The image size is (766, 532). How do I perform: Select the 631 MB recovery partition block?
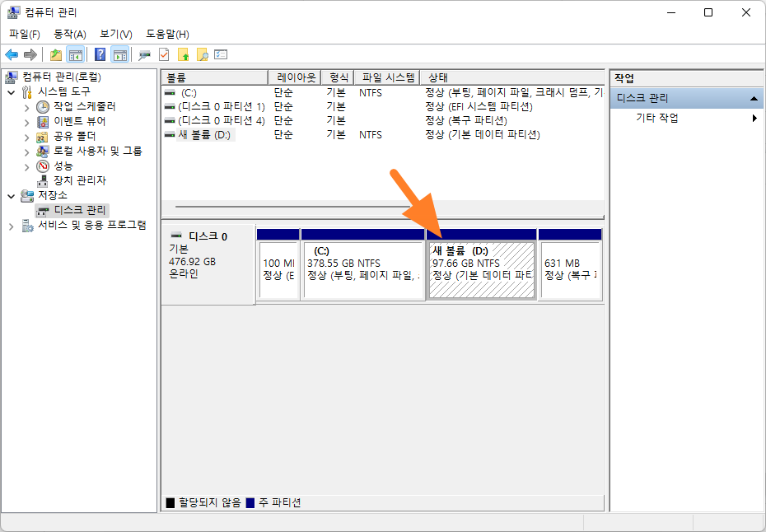tap(570, 264)
